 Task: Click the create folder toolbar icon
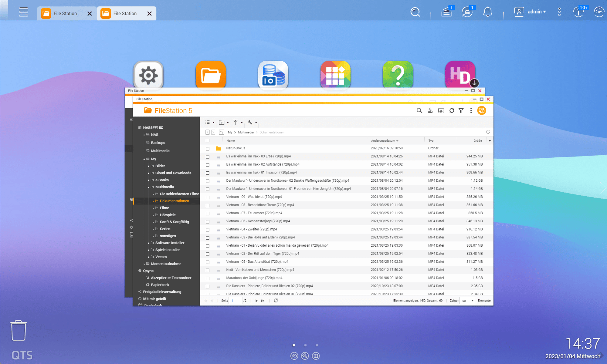click(x=222, y=122)
